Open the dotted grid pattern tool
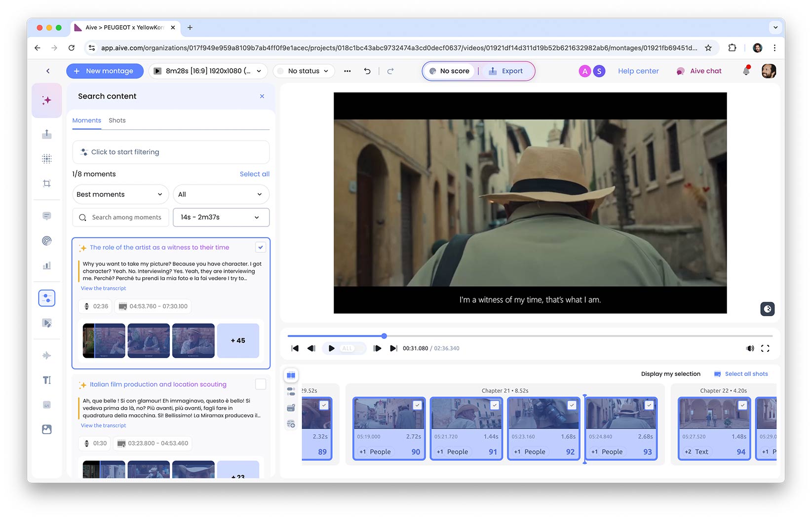 tap(47, 159)
